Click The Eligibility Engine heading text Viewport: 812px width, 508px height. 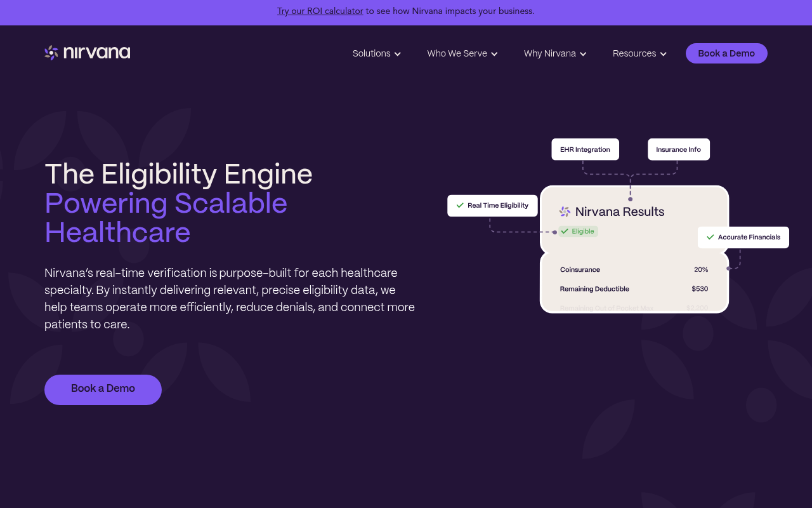point(178,174)
